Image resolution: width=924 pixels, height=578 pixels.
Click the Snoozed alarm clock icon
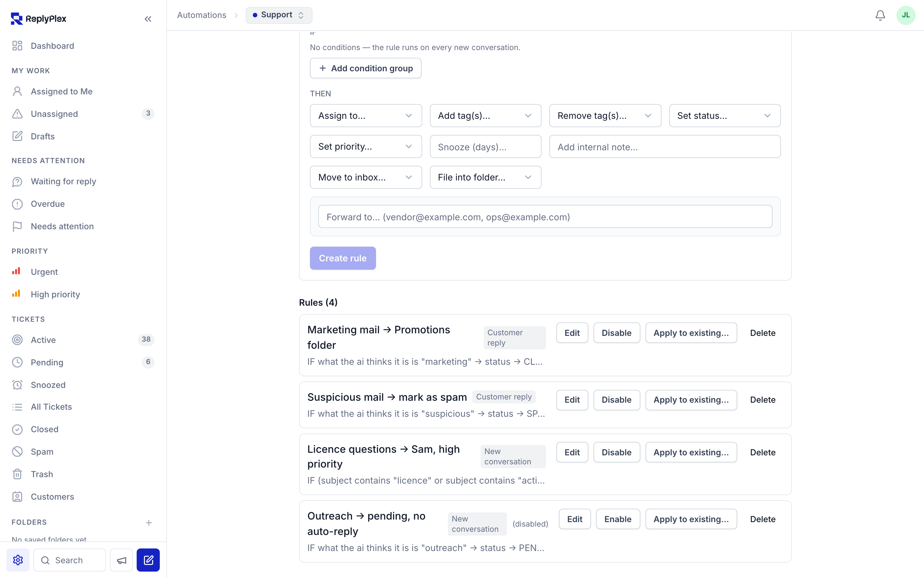17,385
